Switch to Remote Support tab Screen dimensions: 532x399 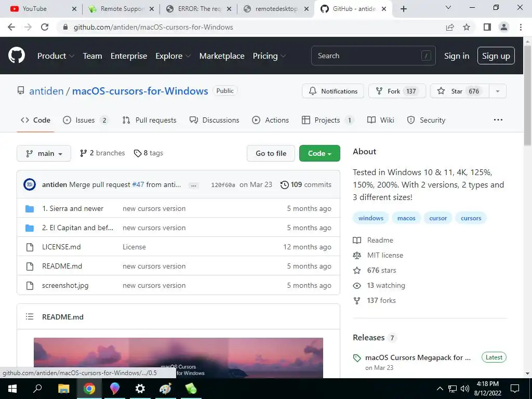pyautogui.click(x=121, y=9)
